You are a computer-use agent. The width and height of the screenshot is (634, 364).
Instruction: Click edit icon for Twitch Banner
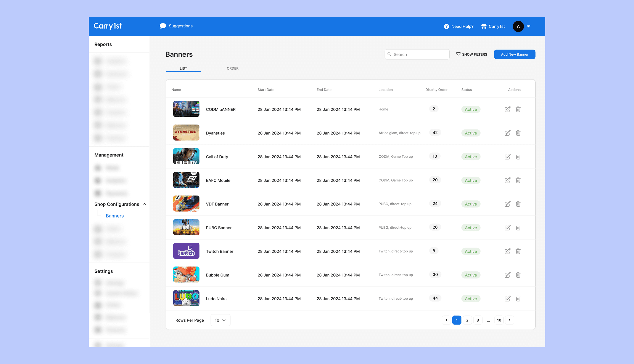[507, 251]
